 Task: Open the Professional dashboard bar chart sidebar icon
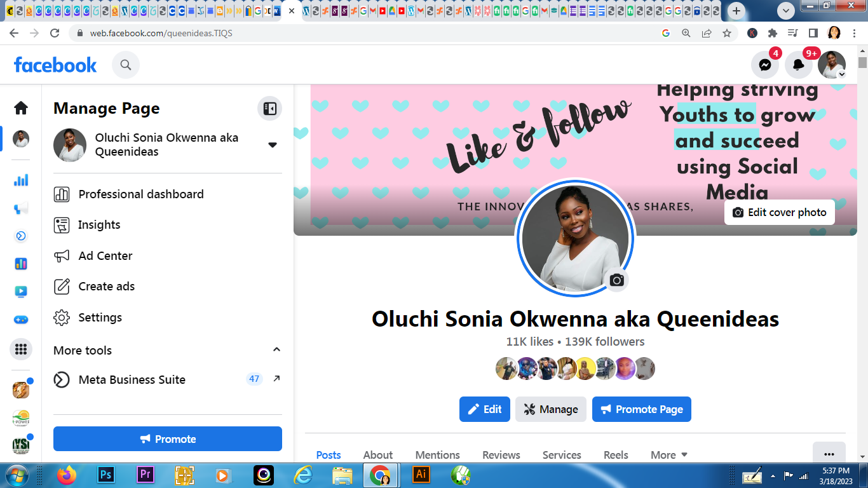[21, 180]
